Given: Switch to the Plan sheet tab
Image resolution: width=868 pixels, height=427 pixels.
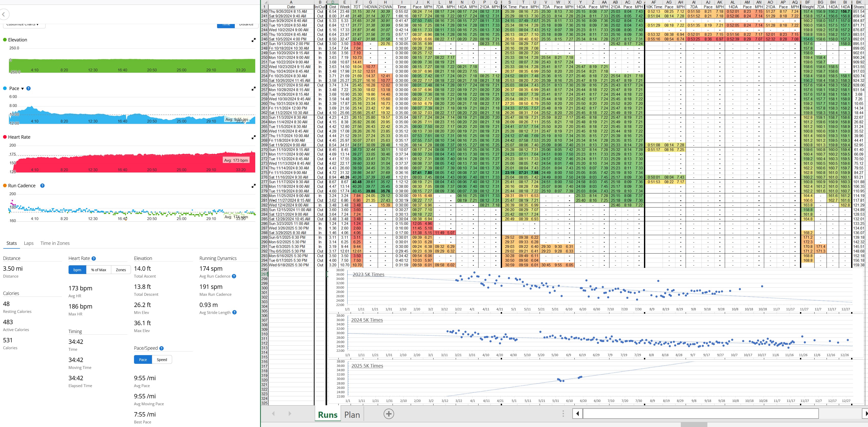Looking at the screenshot, I should pyautogui.click(x=352, y=414).
